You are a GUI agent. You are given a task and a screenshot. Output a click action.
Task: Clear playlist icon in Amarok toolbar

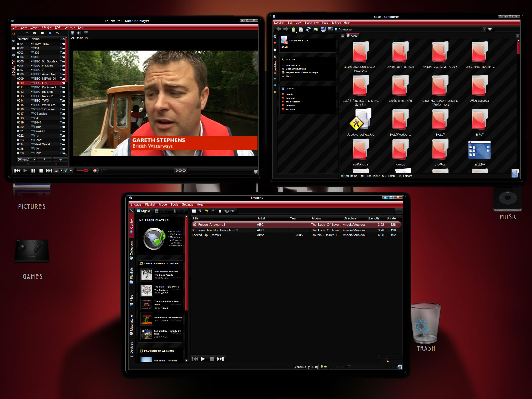click(194, 211)
